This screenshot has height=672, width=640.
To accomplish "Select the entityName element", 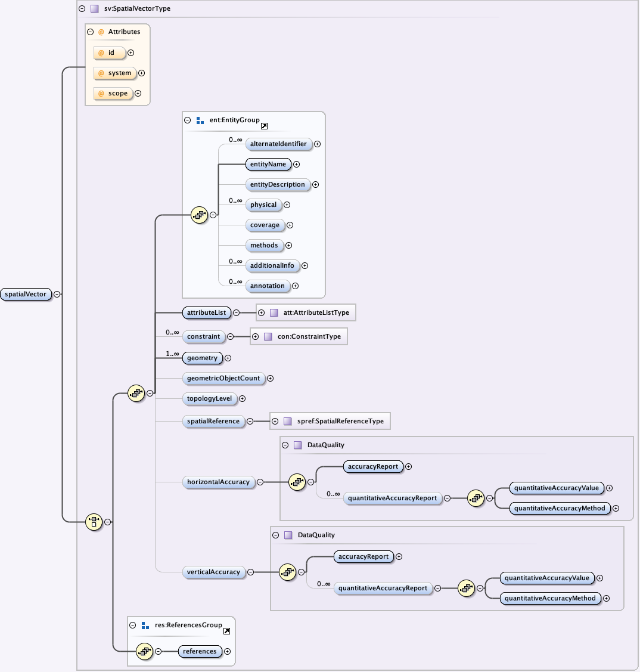I will [268, 165].
